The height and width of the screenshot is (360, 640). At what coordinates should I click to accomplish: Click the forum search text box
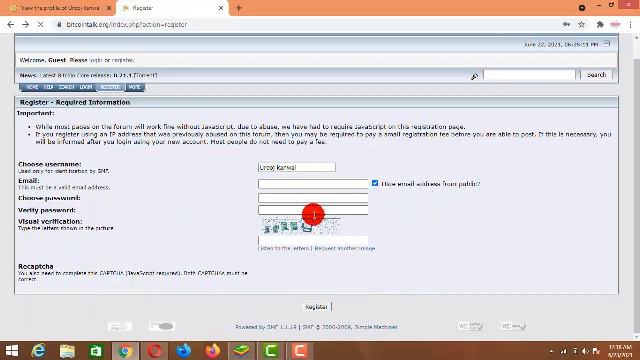tap(529, 75)
